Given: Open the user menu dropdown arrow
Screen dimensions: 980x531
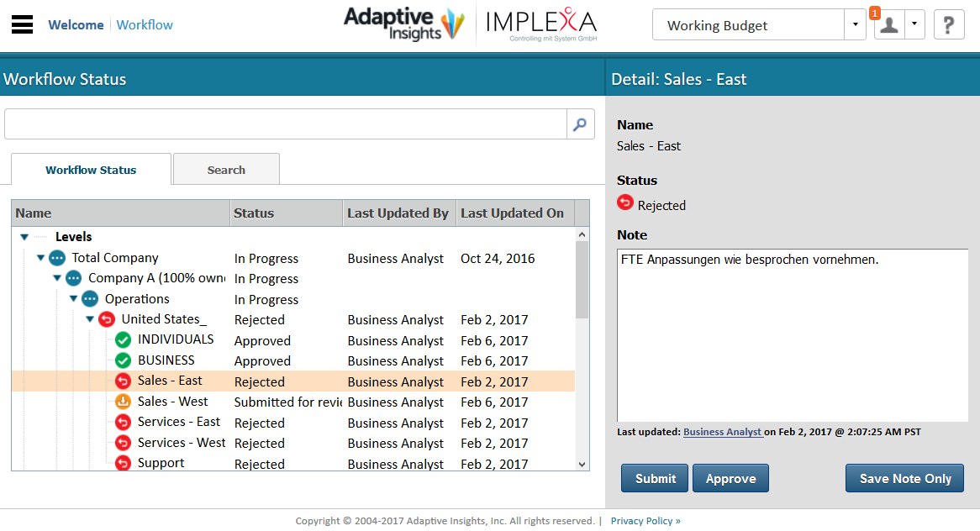Looking at the screenshot, I should tap(914, 24).
